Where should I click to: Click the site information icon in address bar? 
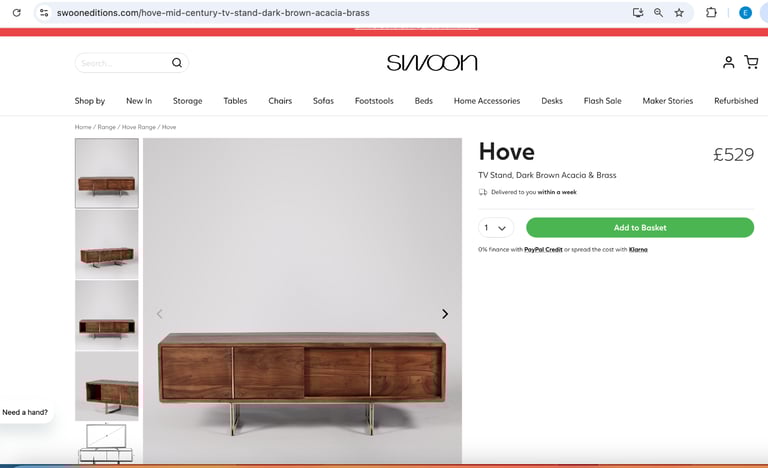coord(44,13)
